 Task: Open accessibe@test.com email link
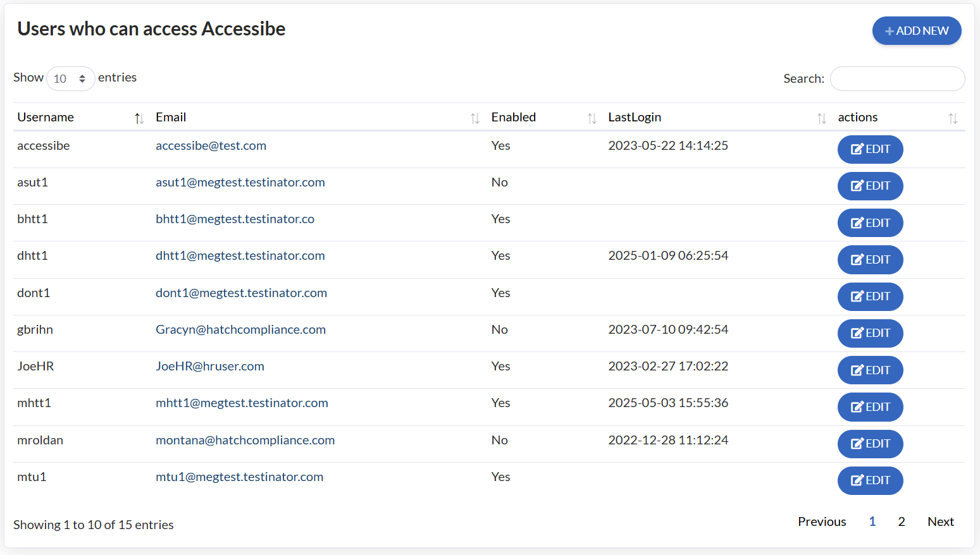tap(211, 146)
